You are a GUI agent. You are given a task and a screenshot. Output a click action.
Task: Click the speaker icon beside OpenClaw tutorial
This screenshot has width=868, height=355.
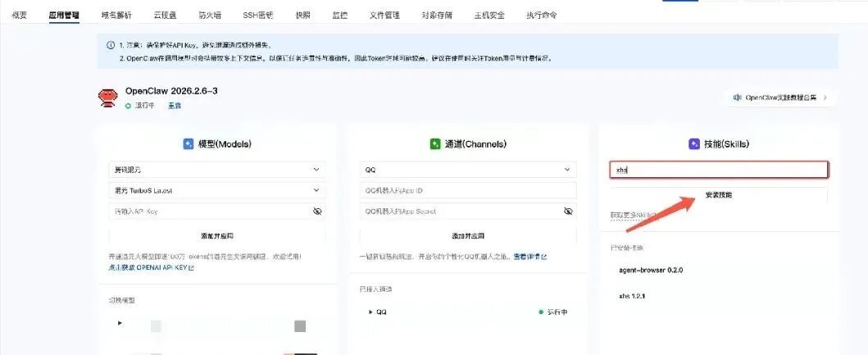737,98
